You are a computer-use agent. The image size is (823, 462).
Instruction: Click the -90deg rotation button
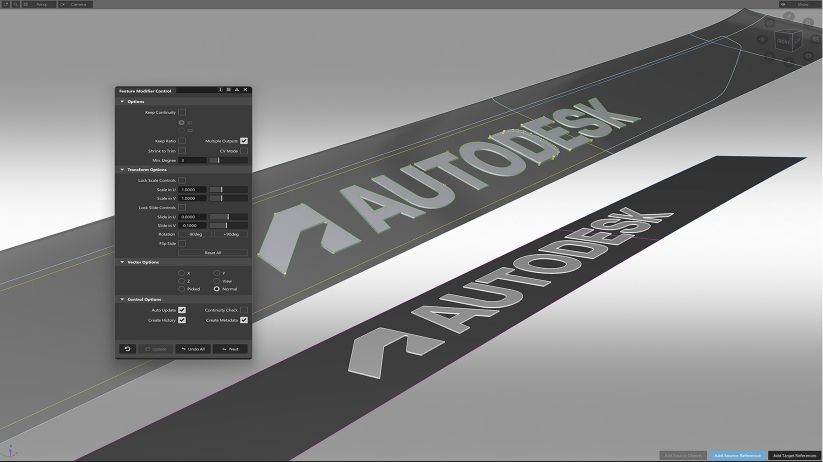[195, 234]
